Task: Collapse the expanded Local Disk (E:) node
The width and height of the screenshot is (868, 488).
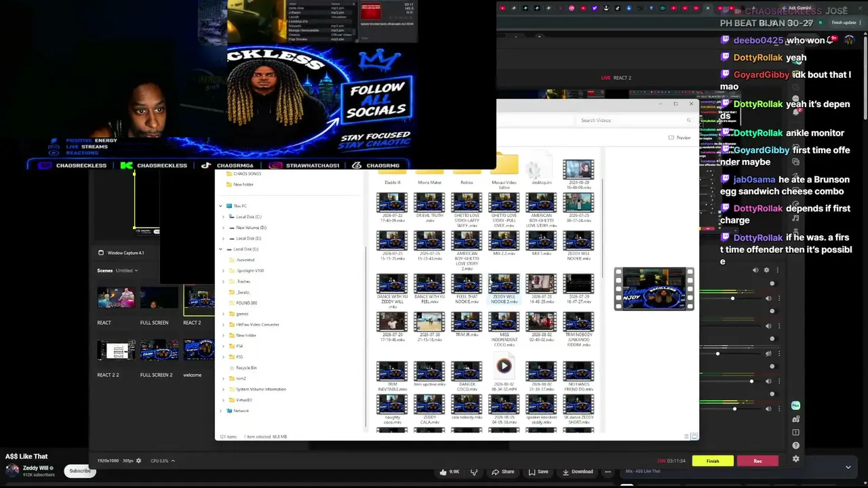Action: (220, 249)
